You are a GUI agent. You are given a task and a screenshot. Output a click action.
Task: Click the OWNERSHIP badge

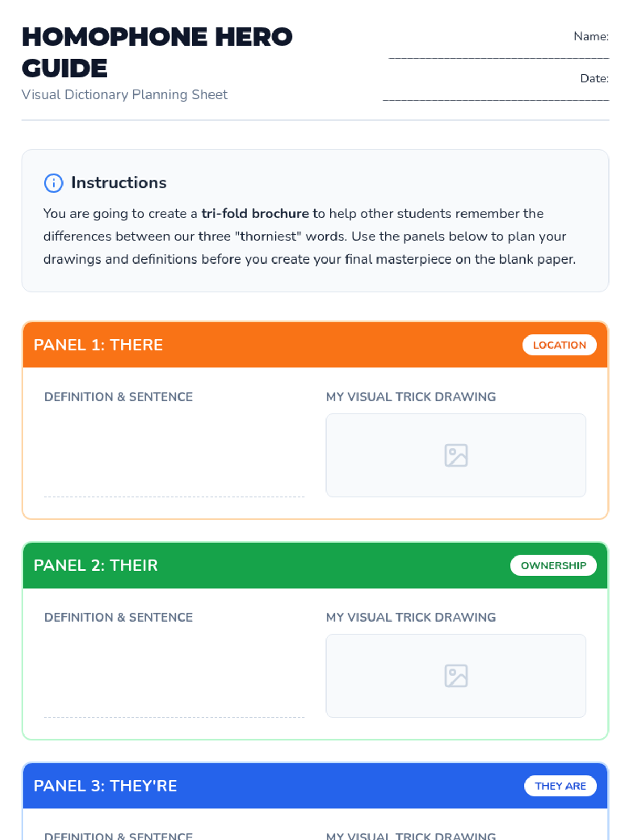pos(553,565)
